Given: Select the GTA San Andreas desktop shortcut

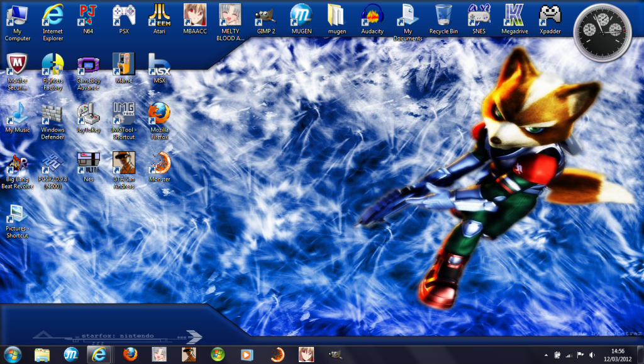Looking at the screenshot, I should click(x=124, y=171).
